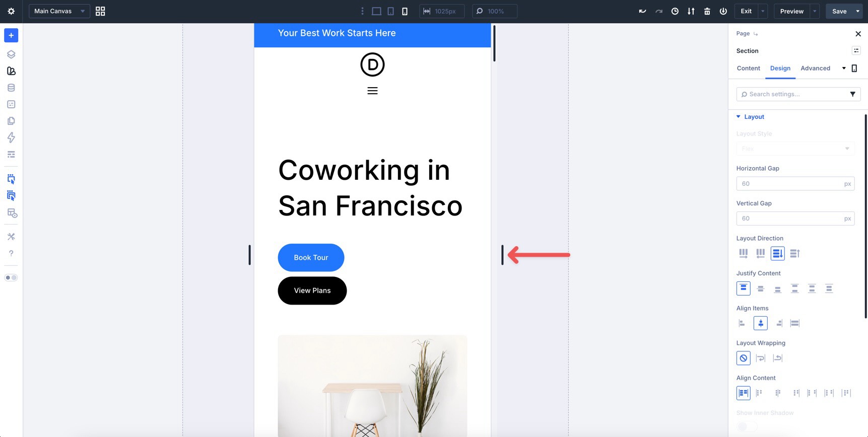
Task: Open the lightning bolt sidebar icon
Action: pos(11,137)
